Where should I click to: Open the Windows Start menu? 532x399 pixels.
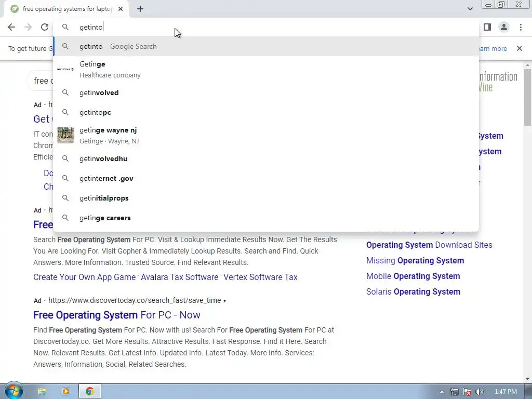click(x=14, y=391)
